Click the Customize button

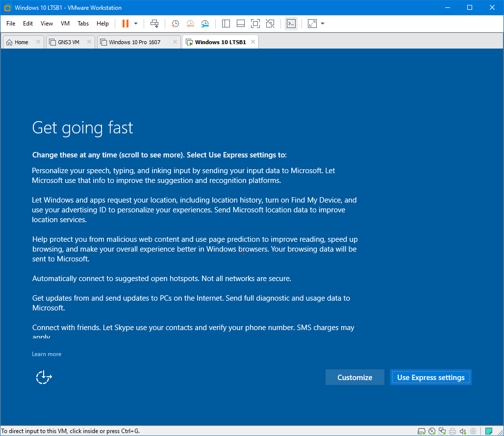[355, 377]
